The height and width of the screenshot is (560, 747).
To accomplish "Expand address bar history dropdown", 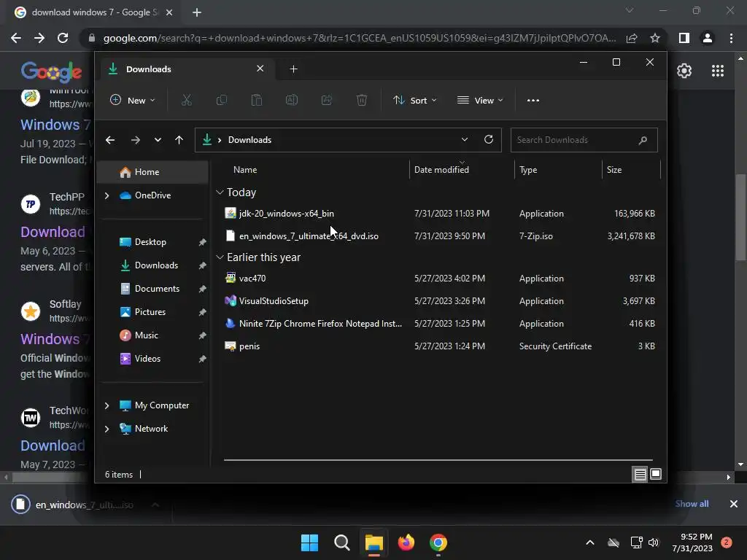I will click(x=465, y=139).
